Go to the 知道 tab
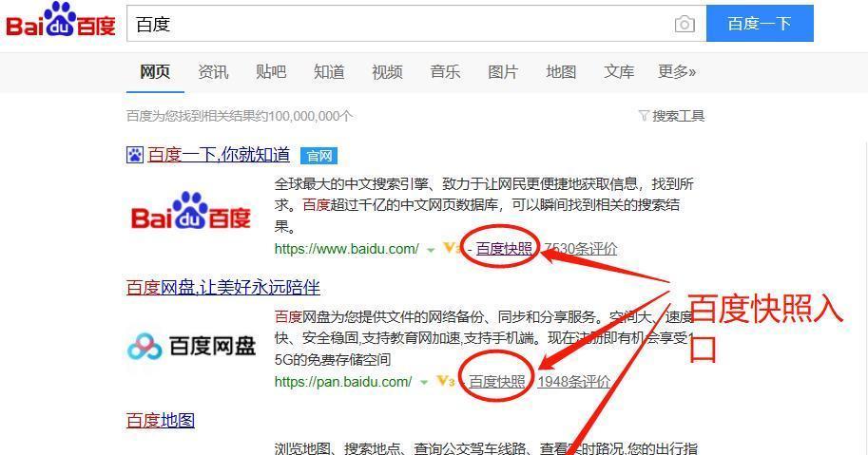The width and height of the screenshot is (868, 455). coord(329,72)
